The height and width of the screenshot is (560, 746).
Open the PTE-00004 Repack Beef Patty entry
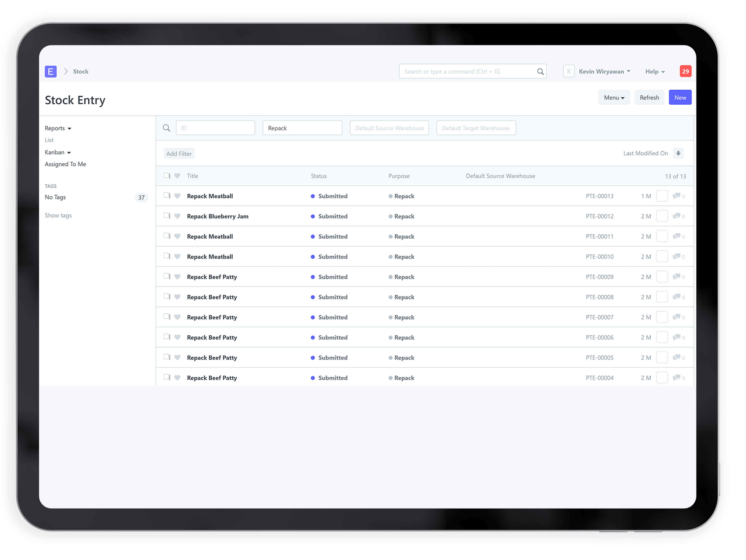click(x=212, y=378)
